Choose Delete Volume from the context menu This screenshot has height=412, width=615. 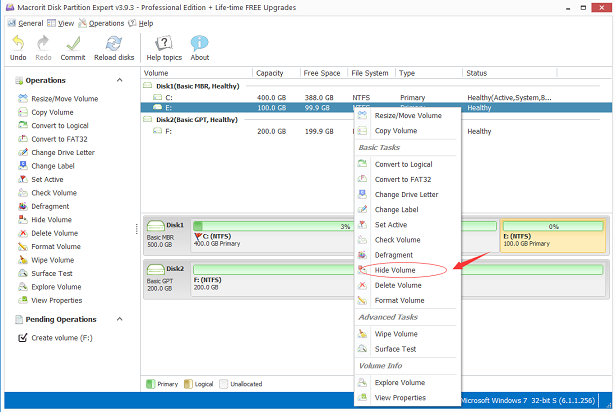[x=407, y=286]
